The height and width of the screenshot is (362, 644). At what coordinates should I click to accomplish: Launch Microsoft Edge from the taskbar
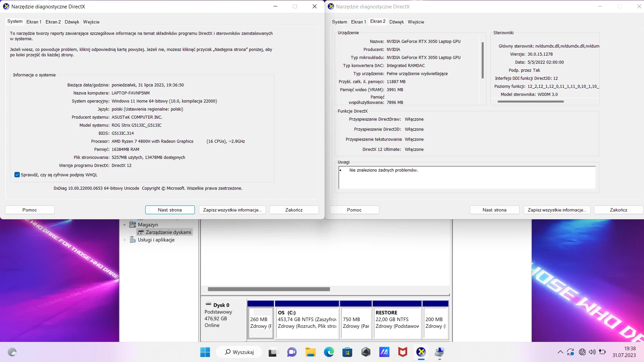(x=329, y=352)
